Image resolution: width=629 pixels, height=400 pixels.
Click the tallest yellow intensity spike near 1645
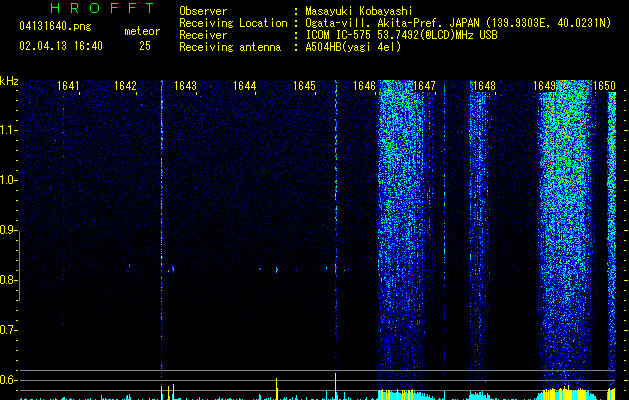coord(335,386)
